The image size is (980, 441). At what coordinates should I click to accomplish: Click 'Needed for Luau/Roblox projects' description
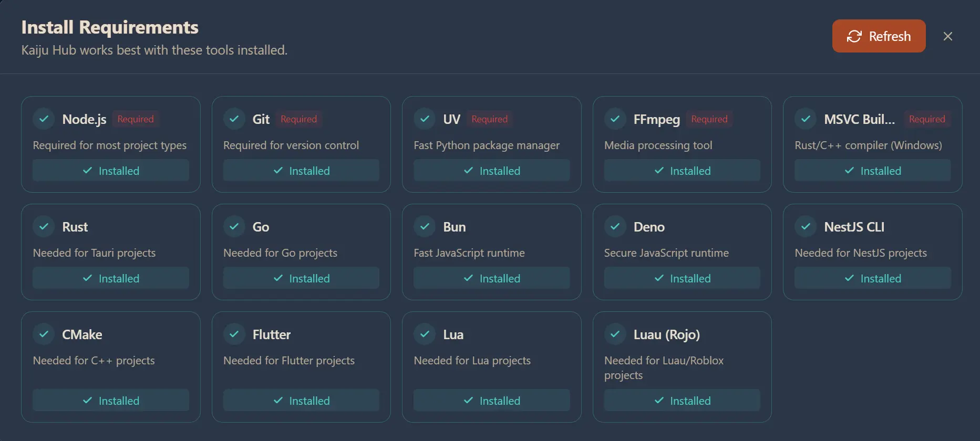point(664,368)
